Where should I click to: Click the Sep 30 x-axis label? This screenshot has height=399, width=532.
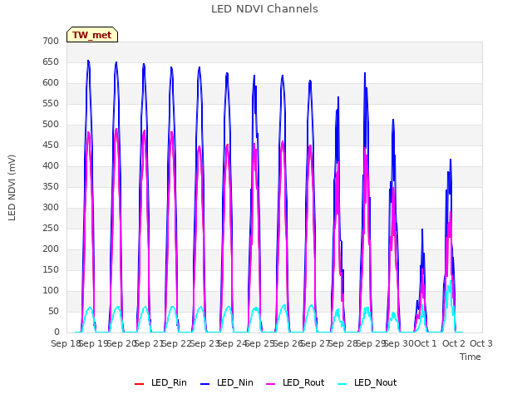pyautogui.click(x=399, y=343)
